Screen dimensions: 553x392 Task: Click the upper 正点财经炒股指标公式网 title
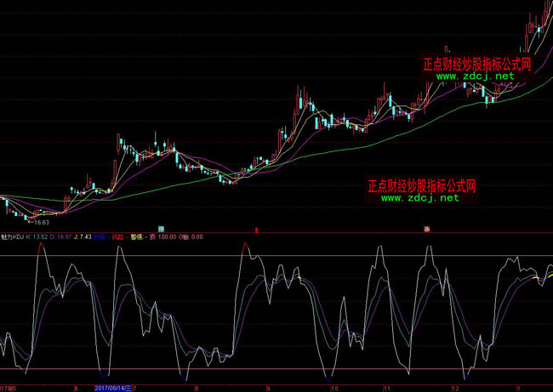pyautogui.click(x=476, y=64)
